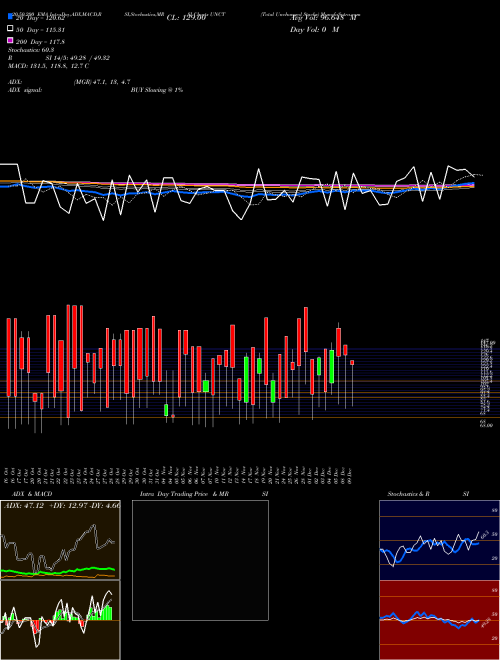Open the red RSI chart panel
Screen dimensions: 500x660
(439, 620)
